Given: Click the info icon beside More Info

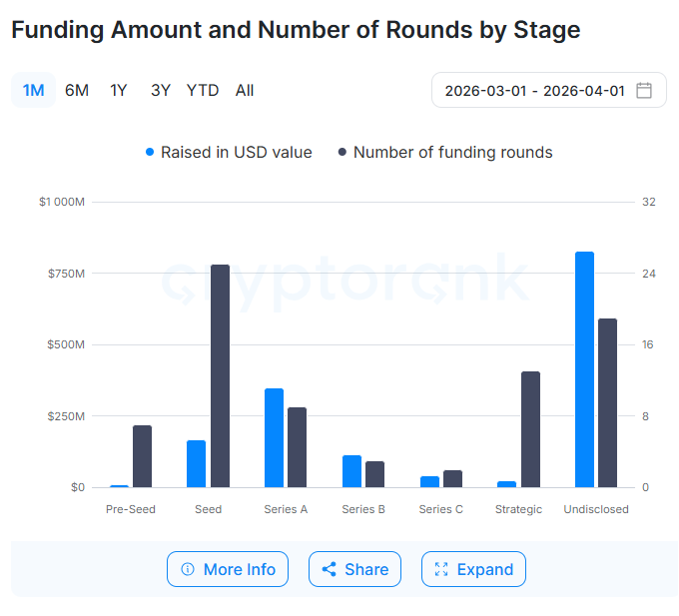Looking at the screenshot, I should pyautogui.click(x=188, y=569).
